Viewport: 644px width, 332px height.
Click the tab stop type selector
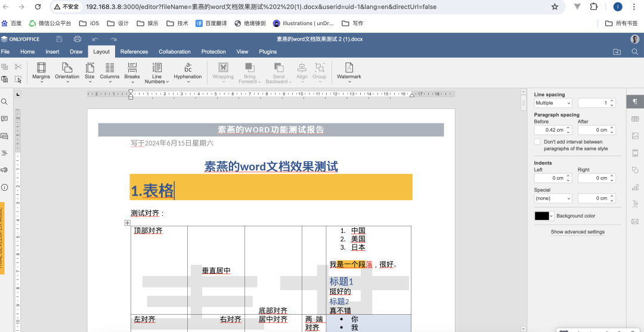coord(18,95)
